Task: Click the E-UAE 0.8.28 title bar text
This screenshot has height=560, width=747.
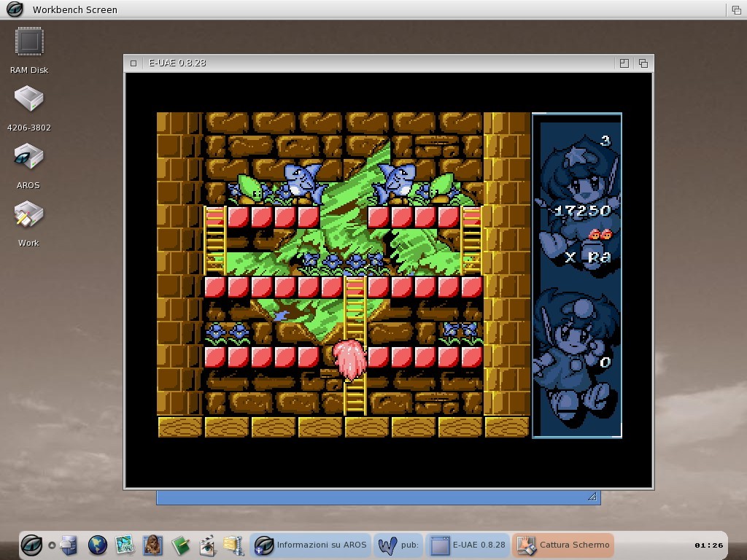Action: (x=177, y=63)
